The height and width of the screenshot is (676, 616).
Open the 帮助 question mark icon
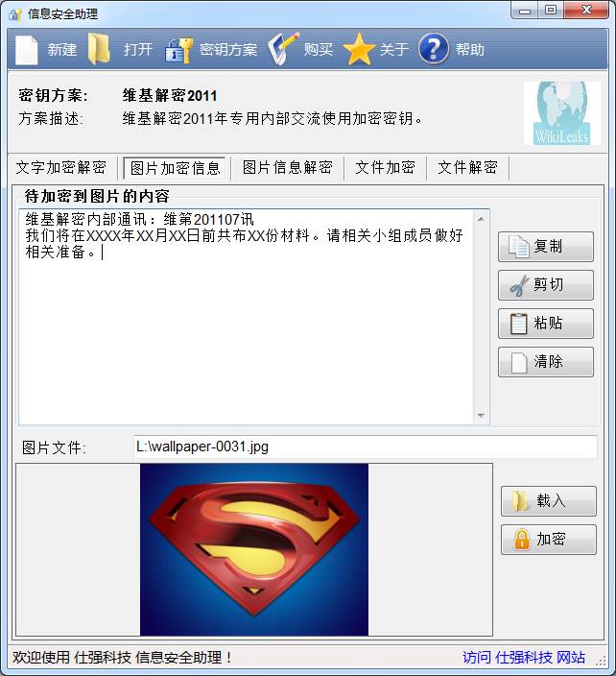pos(434,49)
